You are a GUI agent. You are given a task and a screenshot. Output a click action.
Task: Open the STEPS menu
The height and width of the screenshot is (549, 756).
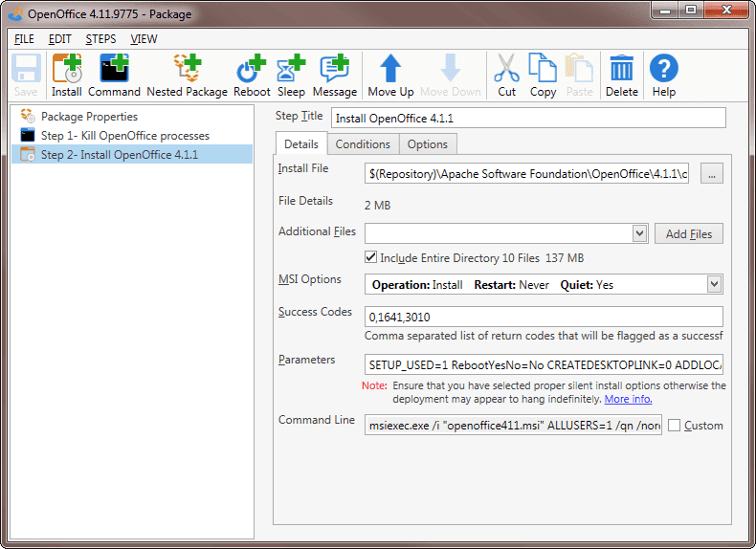coord(100,39)
